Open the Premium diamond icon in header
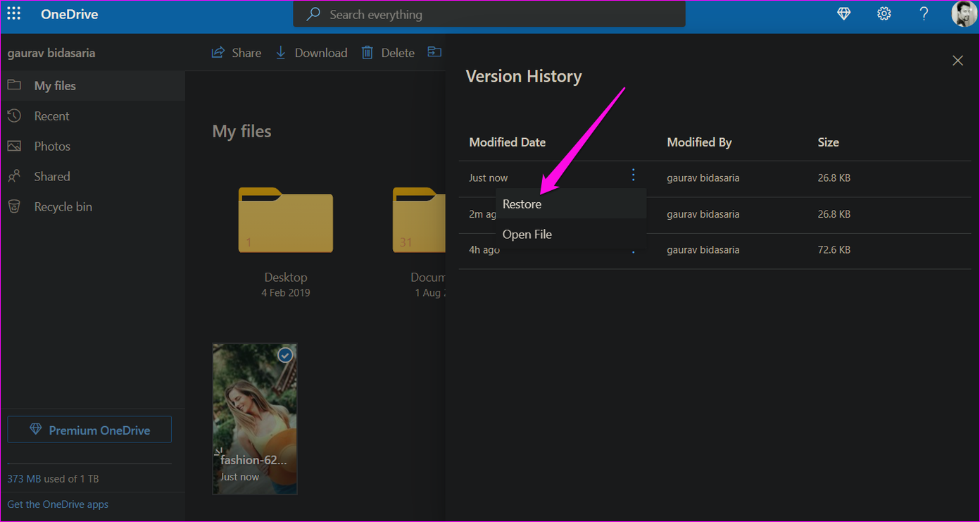This screenshot has height=522, width=980. pos(844,14)
